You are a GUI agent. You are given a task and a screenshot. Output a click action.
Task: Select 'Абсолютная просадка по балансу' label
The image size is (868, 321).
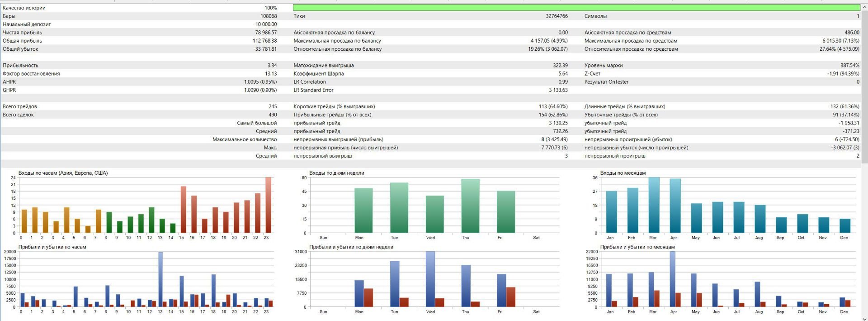tap(334, 33)
